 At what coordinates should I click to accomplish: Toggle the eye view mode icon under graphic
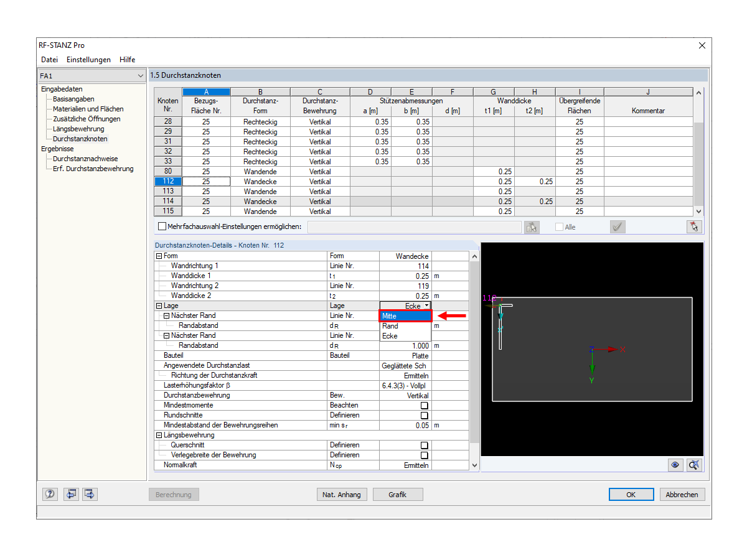click(675, 465)
